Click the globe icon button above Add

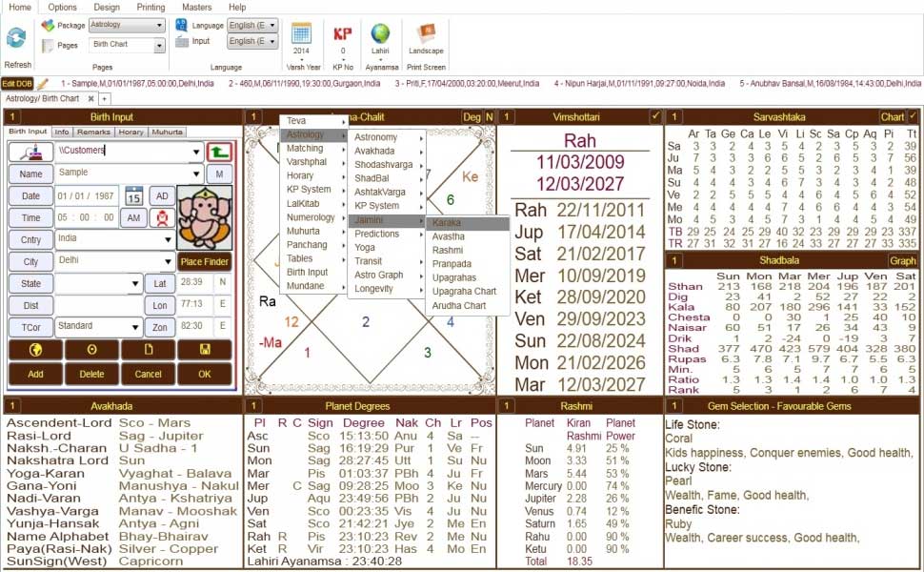click(35, 350)
